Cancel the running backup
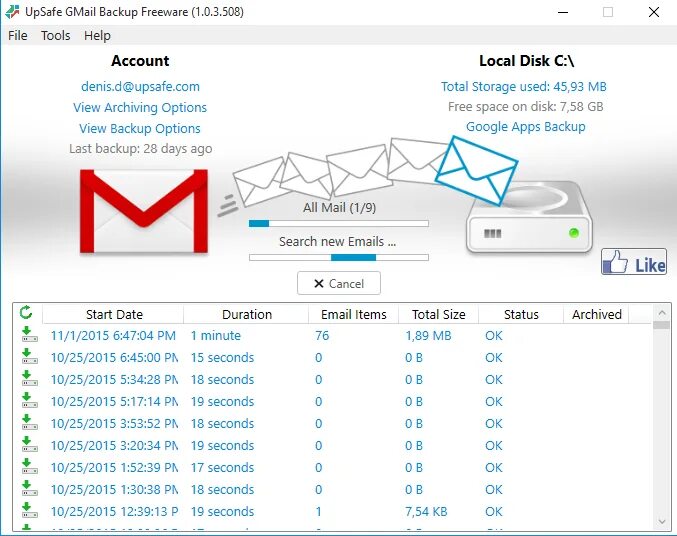677x536 pixels. (339, 283)
